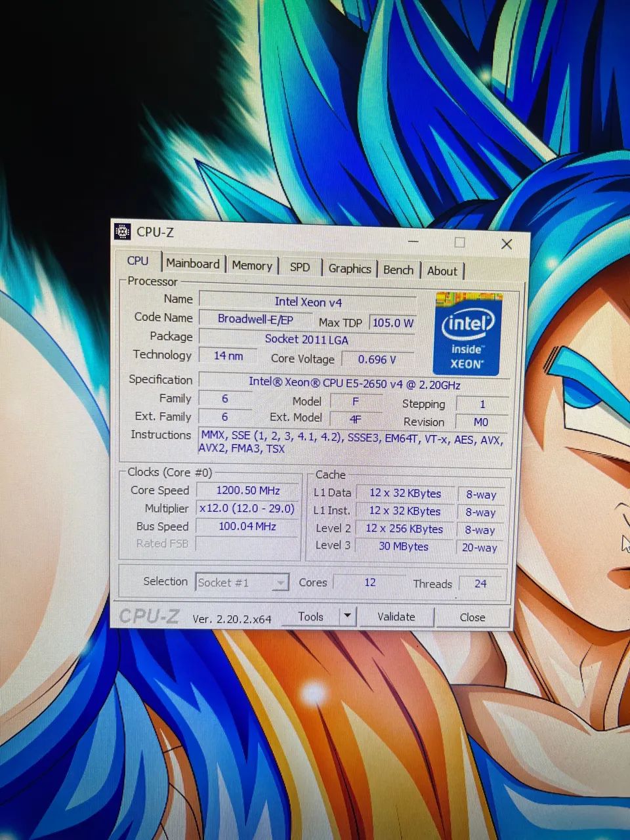Viewport: 630px width, 840px height.
Task: Click the Max TDP value 105.0 W
Action: pos(392,322)
